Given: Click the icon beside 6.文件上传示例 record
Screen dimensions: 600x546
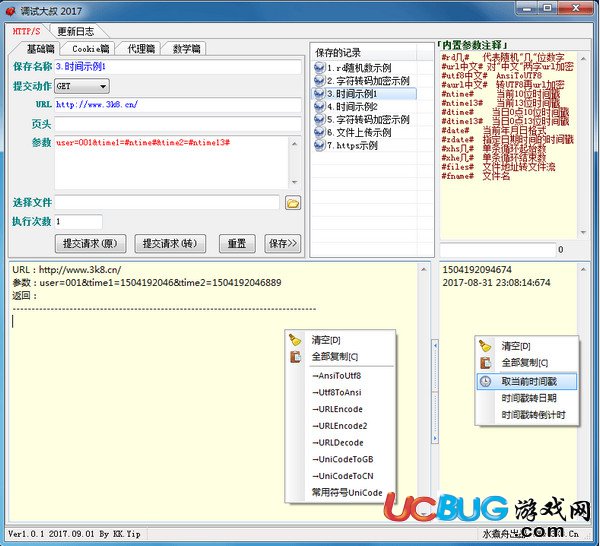Looking at the screenshot, I should pyautogui.click(x=319, y=133).
